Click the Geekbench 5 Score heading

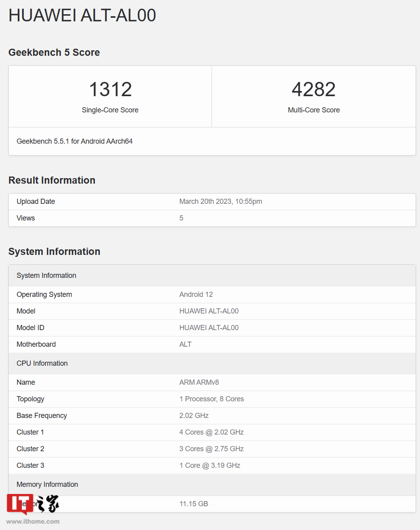[x=54, y=53]
